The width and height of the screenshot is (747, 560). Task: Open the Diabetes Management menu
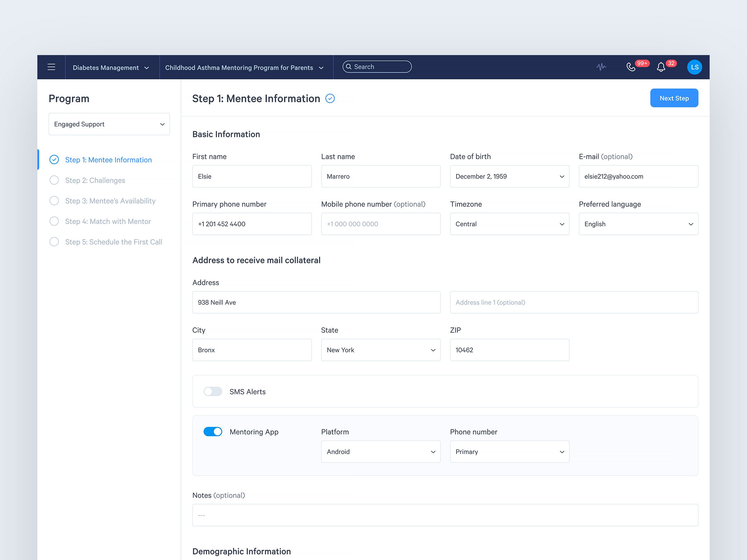(x=111, y=68)
